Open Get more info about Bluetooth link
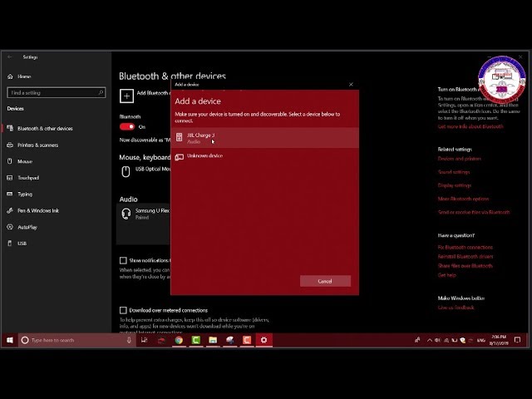Image resolution: width=532 pixels, height=399 pixels. click(470, 126)
